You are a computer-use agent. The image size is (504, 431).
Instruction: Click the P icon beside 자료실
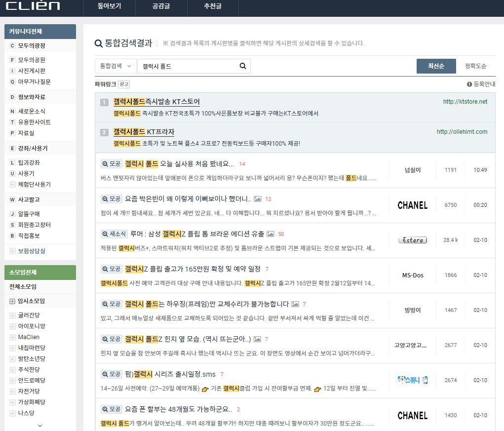[12, 133]
